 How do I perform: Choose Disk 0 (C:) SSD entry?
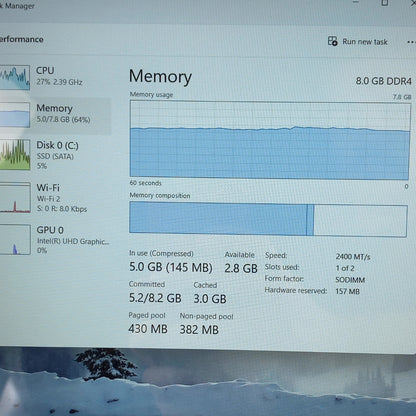(x=55, y=155)
